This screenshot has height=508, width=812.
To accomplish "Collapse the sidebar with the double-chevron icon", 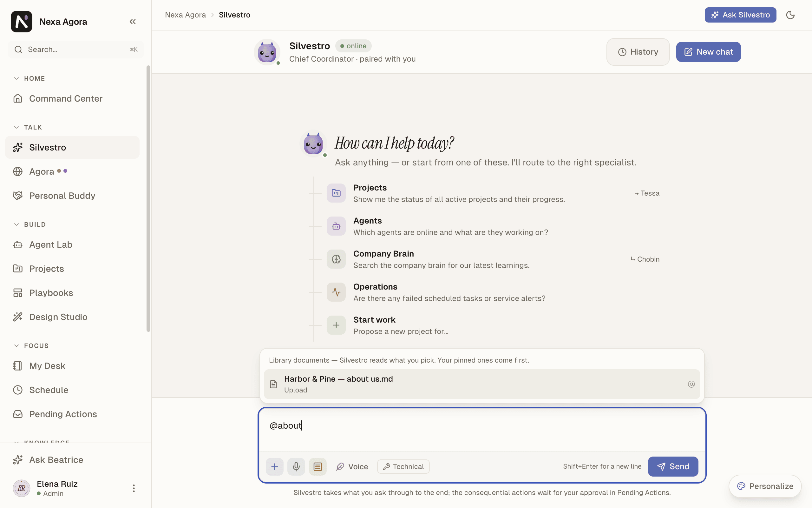I will pyautogui.click(x=133, y=22).
